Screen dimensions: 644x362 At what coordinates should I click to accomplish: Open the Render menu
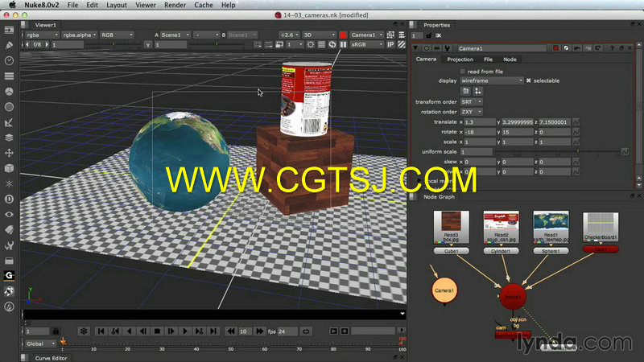pos(175,5)
